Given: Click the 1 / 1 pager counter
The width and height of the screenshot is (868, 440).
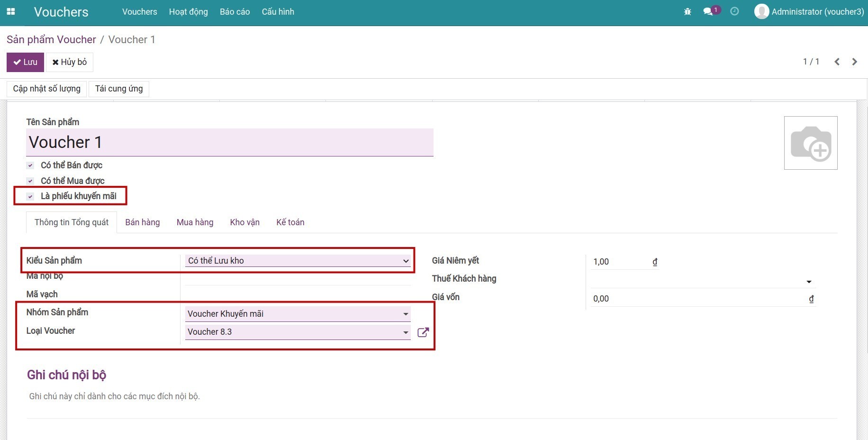Looking at the screenshot, I should (811, 62).
